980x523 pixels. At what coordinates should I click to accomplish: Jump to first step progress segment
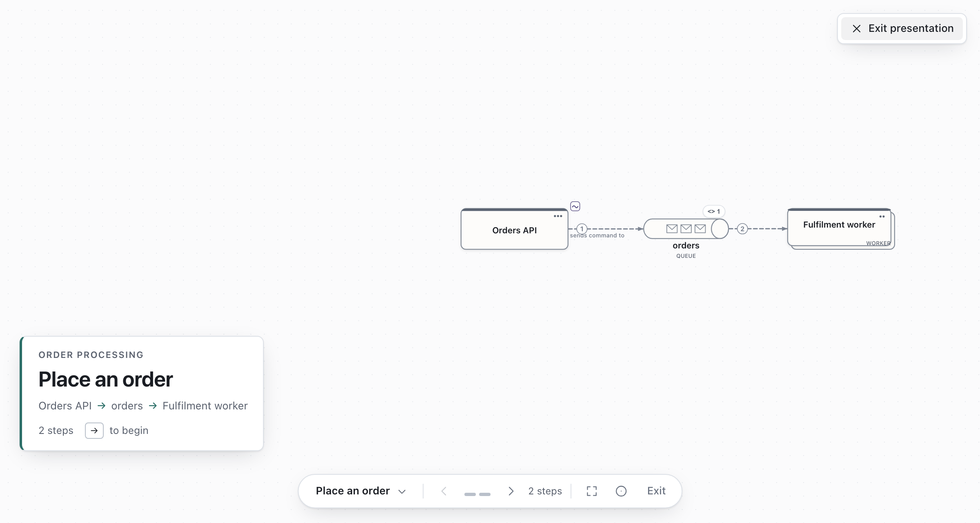coord(470,494)
